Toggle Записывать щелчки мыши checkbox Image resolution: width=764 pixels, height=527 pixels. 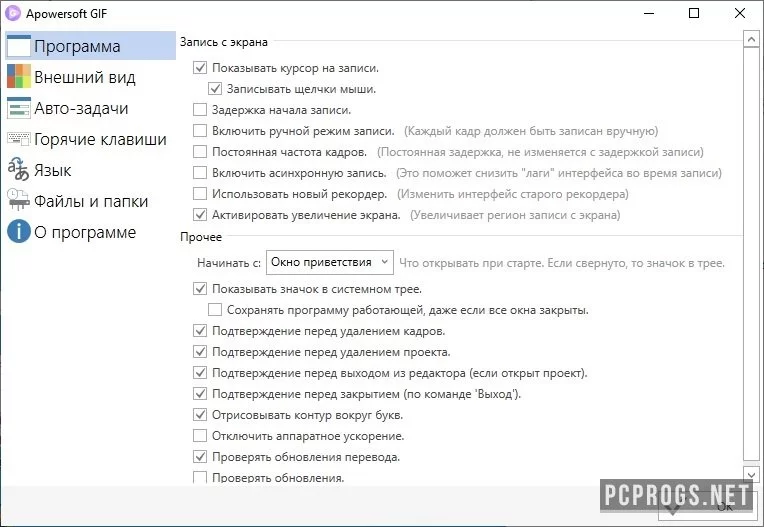(x=215, y=89)
